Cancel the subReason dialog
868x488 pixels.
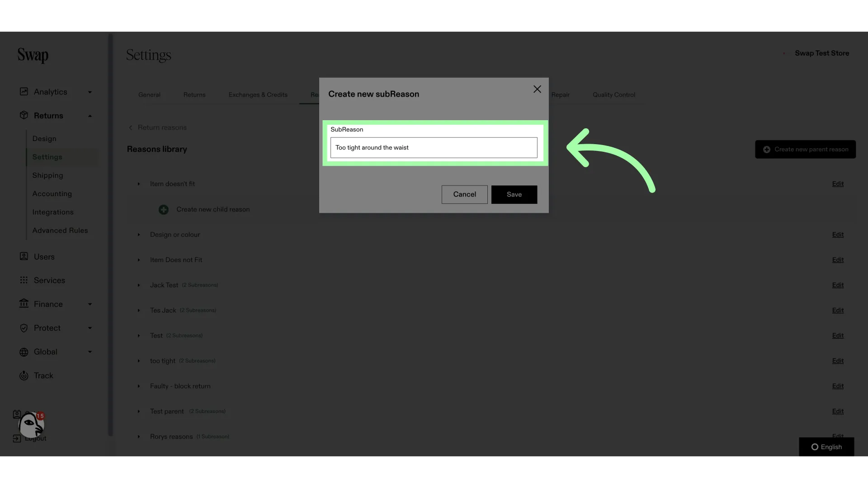[x=465, y=194]
